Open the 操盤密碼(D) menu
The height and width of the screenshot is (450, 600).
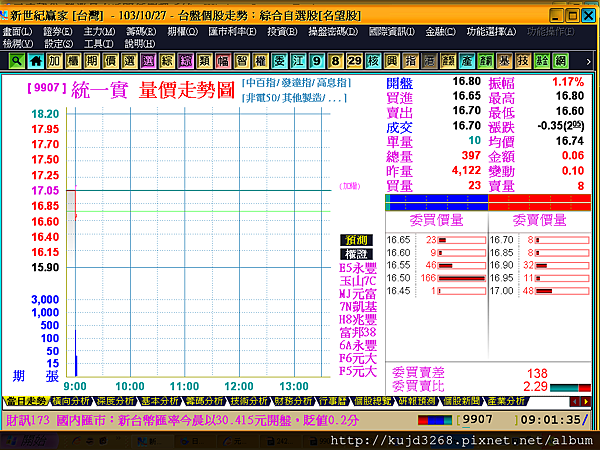333,32
